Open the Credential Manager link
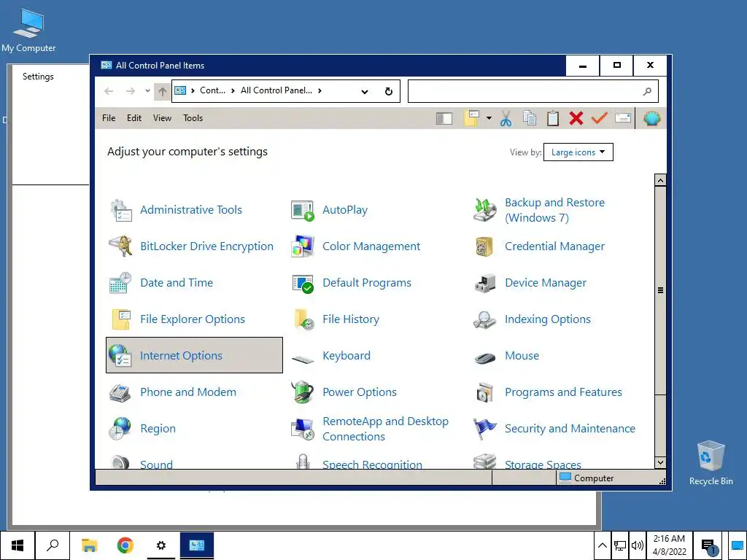747x560 pixels. (x=554, y=246)
